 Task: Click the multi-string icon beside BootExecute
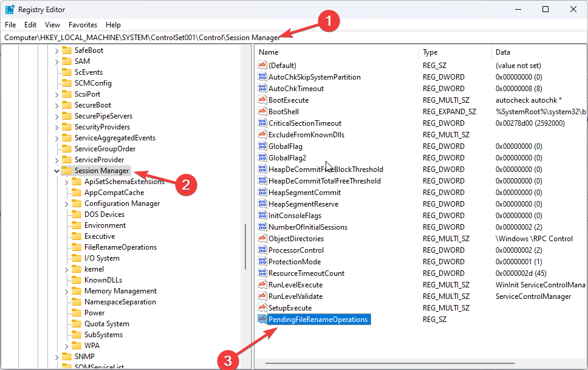[x=262, y=100]
